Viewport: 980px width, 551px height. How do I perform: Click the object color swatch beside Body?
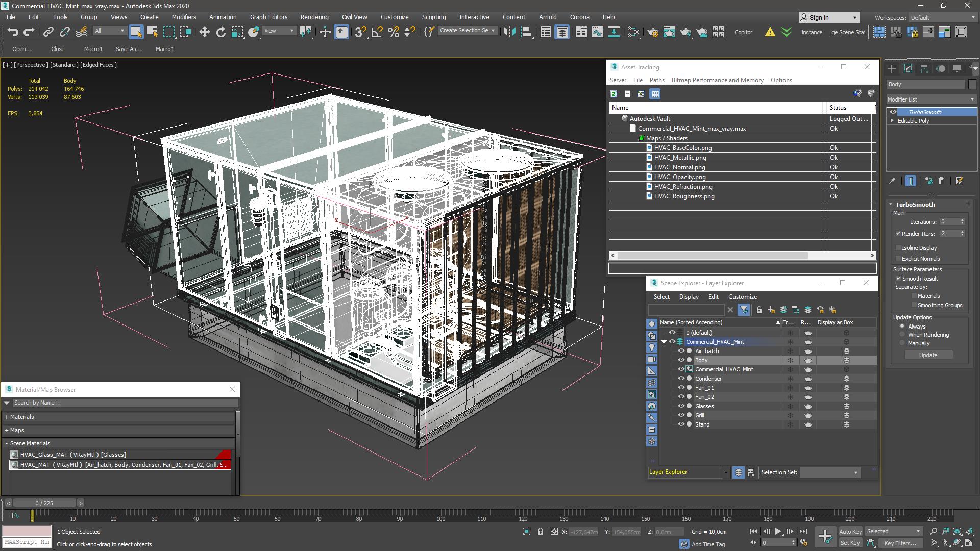pos(972,84)
